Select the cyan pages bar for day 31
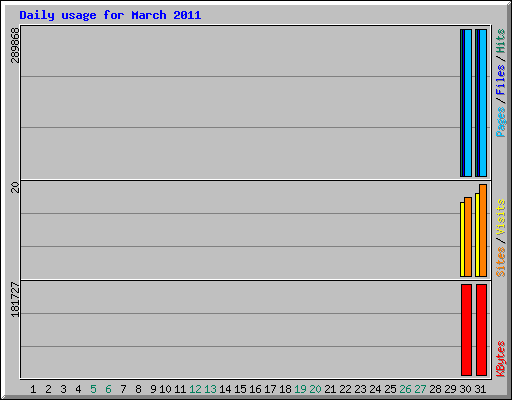512x400 pixels. [483, 103]
